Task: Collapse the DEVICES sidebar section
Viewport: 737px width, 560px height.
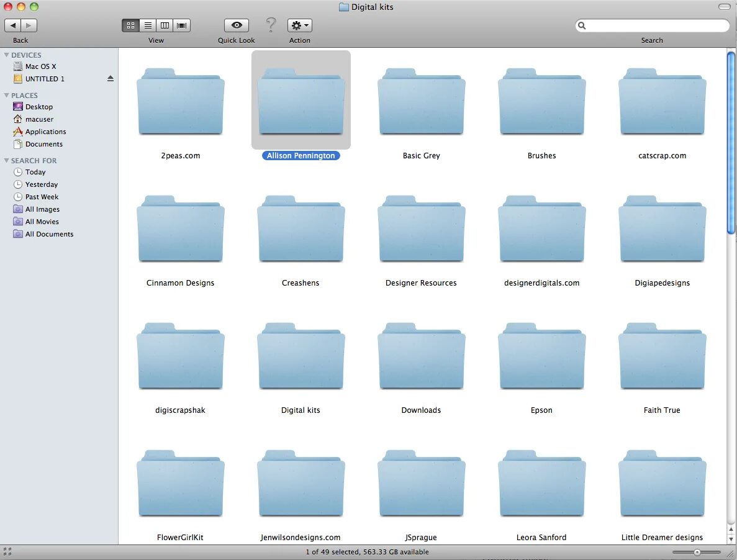Action: tap(7, 55)
